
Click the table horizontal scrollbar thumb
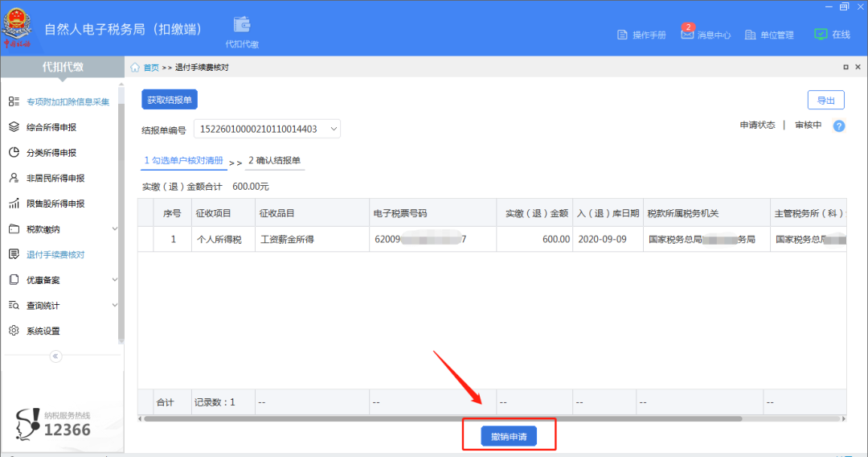[x=443, y=418]
